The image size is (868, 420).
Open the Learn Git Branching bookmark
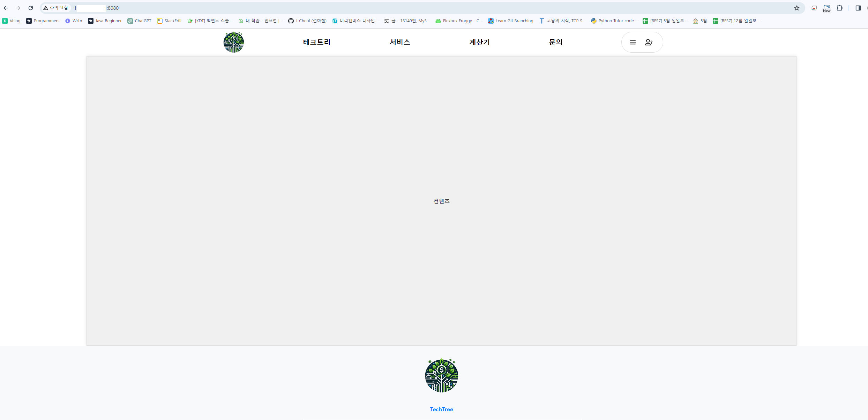coord(510,21)
